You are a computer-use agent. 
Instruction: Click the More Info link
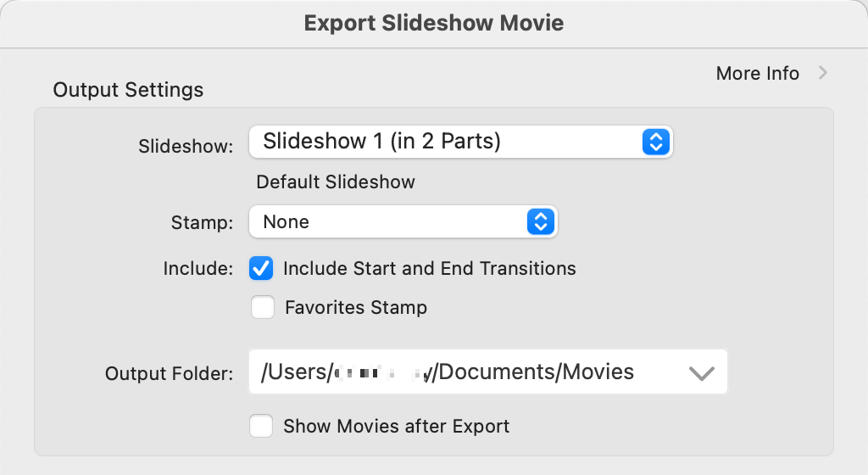click(757, 74)
